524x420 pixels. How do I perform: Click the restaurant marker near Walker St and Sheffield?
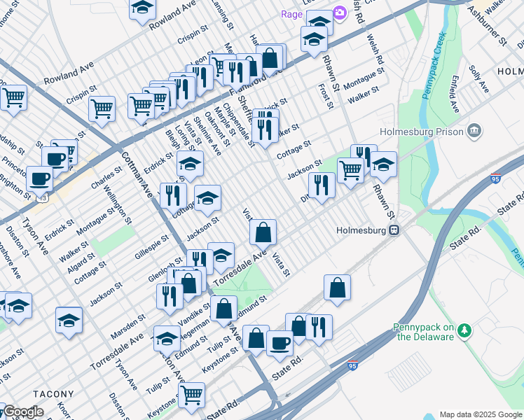[266, 129]
